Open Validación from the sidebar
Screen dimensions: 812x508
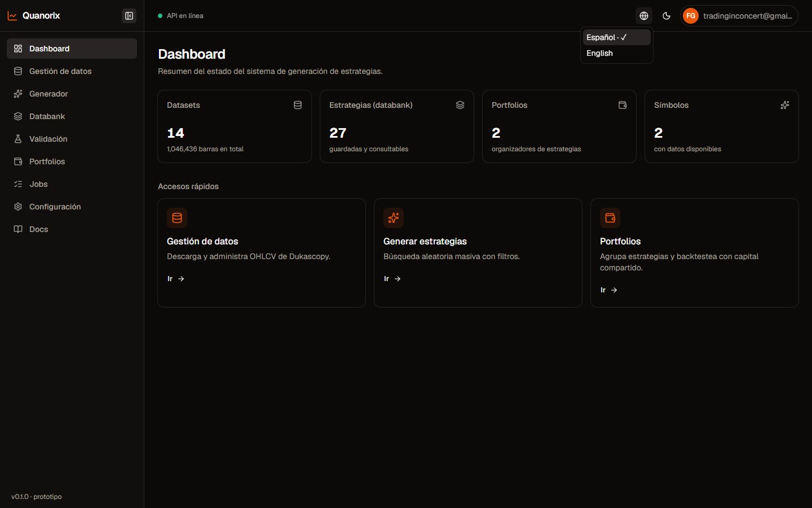[72, 139]
